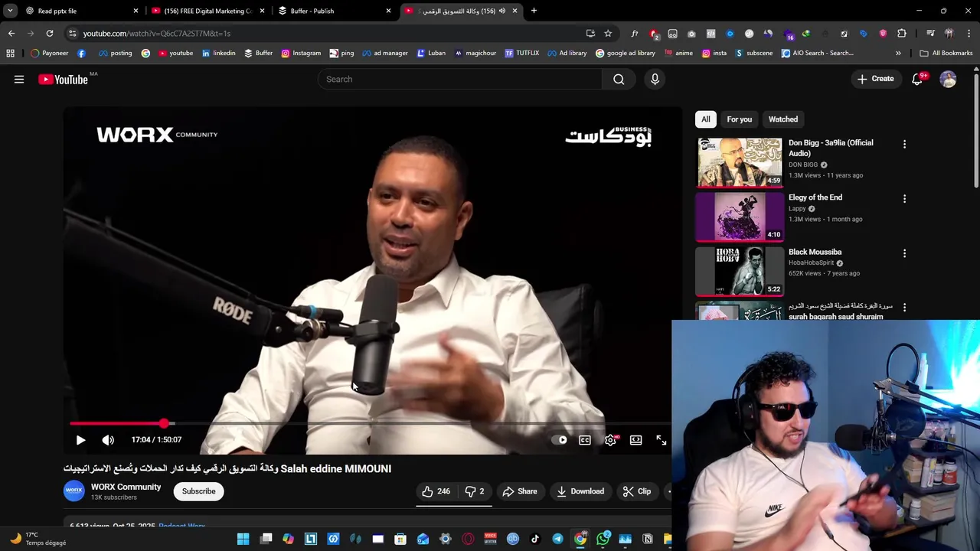This screenshot has width=980, height=551.
Task: Share the video
Action: 520,491
